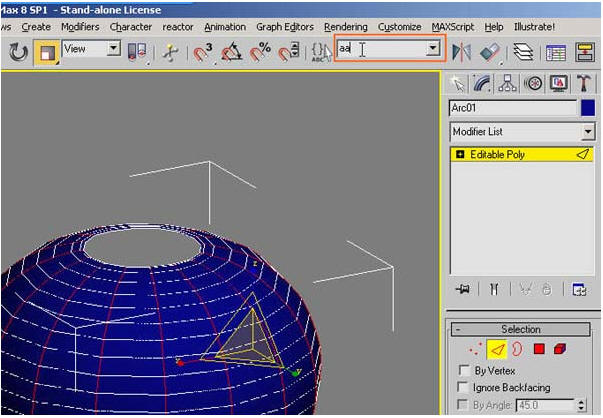The height and width of the screenshot is (418, 603).
Task: Select the Scale tool icon
Action: click(x=47, y=52)
